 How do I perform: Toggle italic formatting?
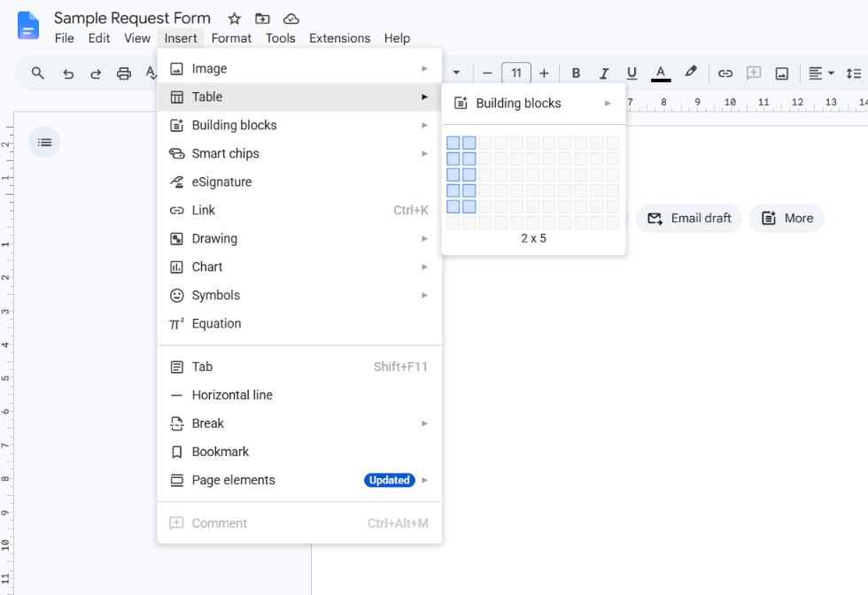pyautogui.click(x=604, y=73)
